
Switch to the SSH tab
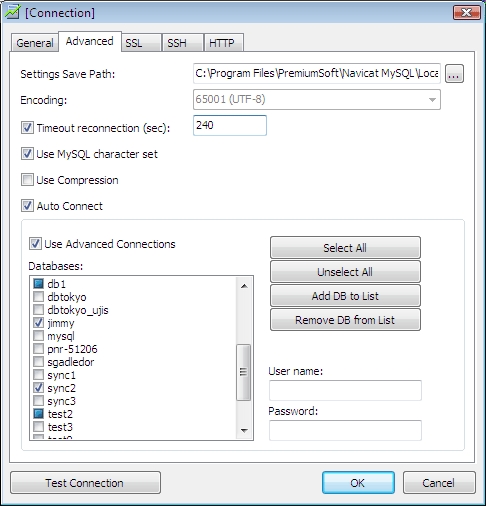pyautogui.click(x=182, y=43)
